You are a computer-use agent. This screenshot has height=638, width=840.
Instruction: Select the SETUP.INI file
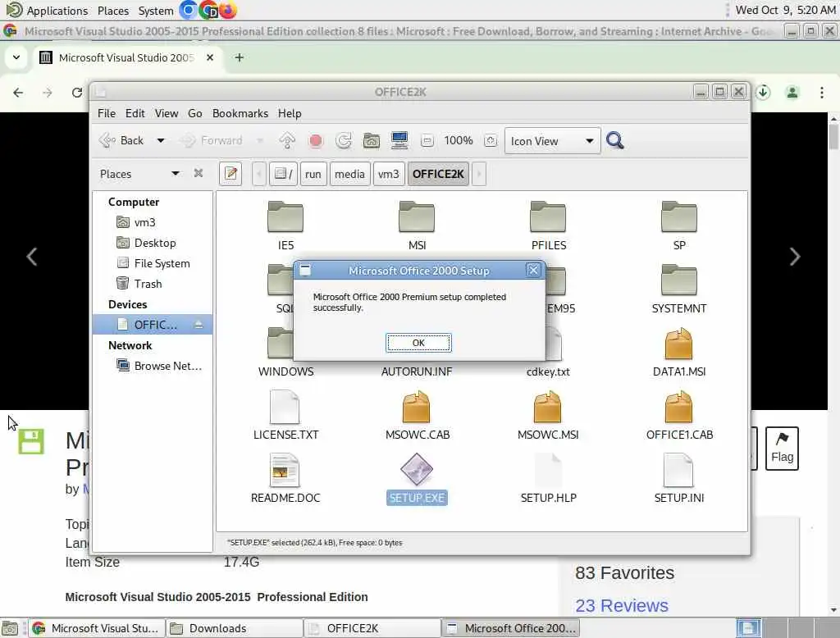point(678,471)
